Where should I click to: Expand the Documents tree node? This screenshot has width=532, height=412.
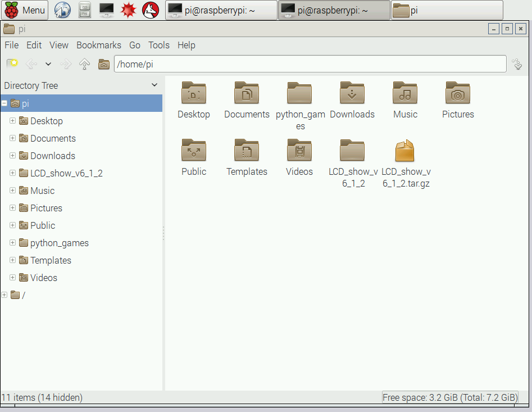[12, 138]
